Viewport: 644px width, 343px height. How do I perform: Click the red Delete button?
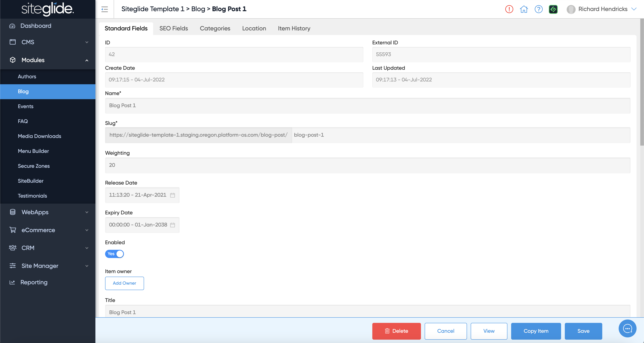tap(396, 331)
